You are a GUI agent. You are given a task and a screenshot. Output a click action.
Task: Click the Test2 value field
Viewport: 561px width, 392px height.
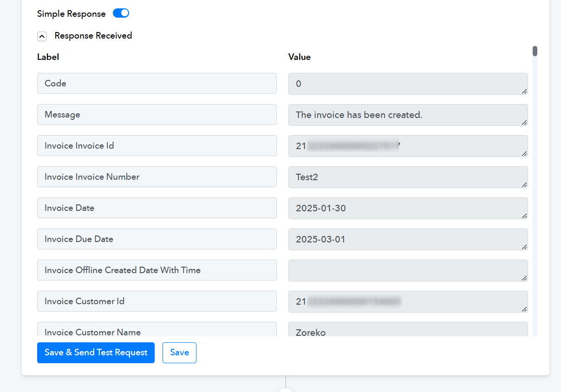408,177
